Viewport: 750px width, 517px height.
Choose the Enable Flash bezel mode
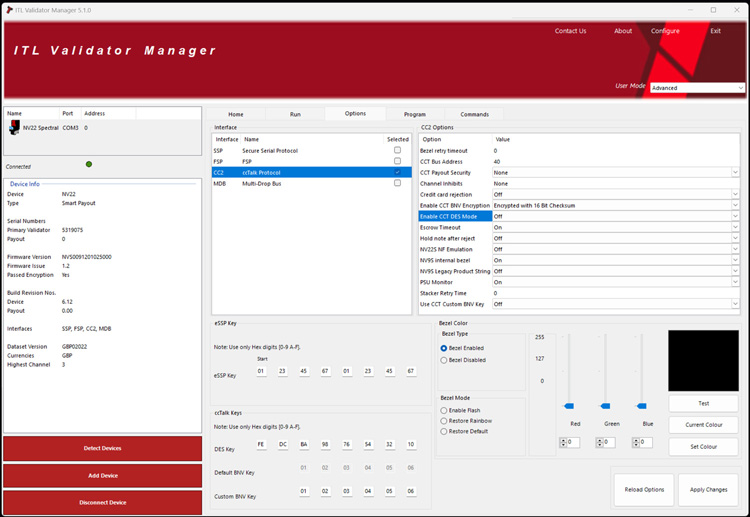point(444,410)
